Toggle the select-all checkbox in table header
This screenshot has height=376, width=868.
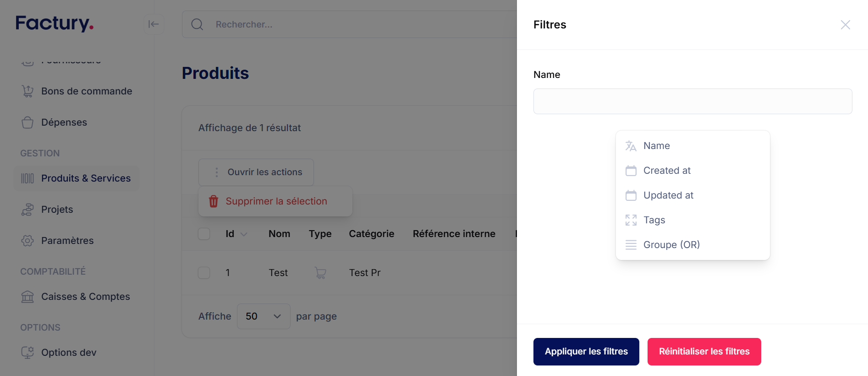(x=204, y=234)
